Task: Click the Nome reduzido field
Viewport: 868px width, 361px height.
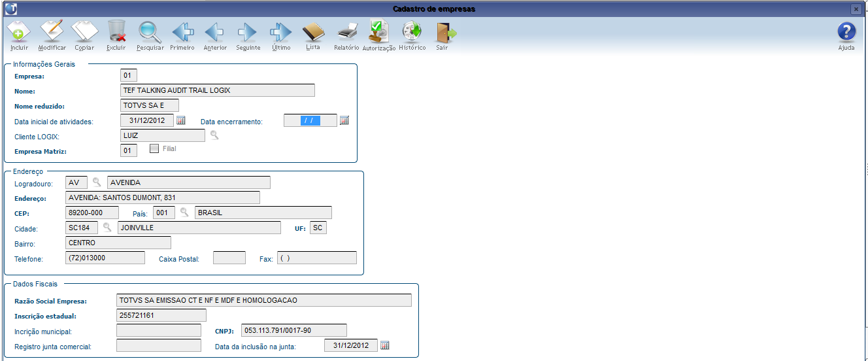Action: (150, 105)
